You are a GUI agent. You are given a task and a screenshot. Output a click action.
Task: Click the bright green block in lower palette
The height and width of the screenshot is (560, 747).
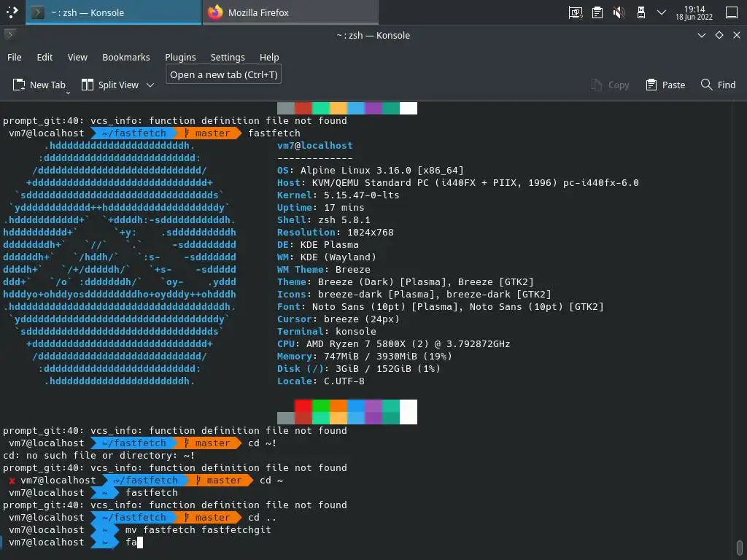point(321,405)
